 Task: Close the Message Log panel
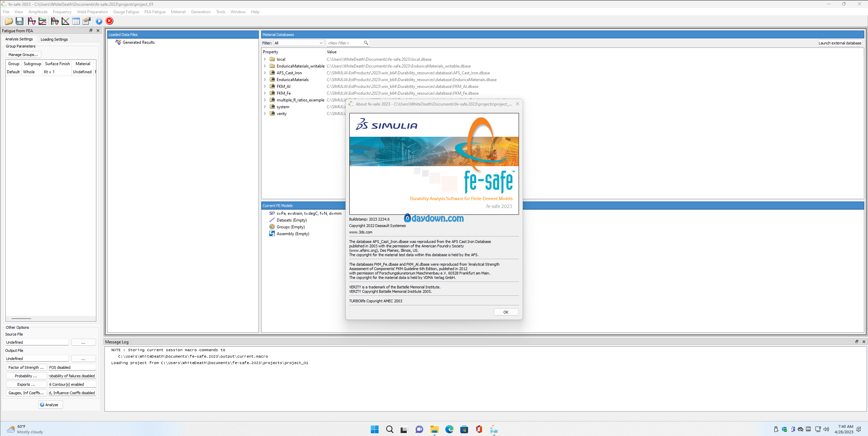[x=864, y=342]
